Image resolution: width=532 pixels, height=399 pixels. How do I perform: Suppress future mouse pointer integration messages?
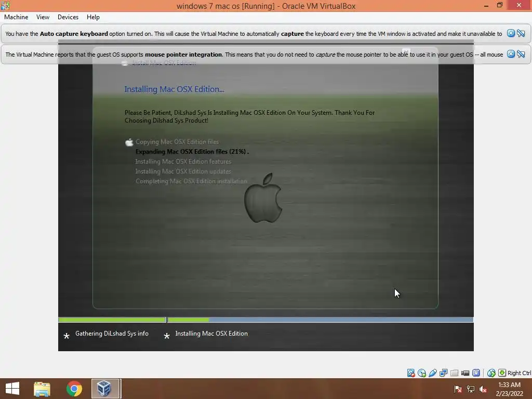click(521, 54)
